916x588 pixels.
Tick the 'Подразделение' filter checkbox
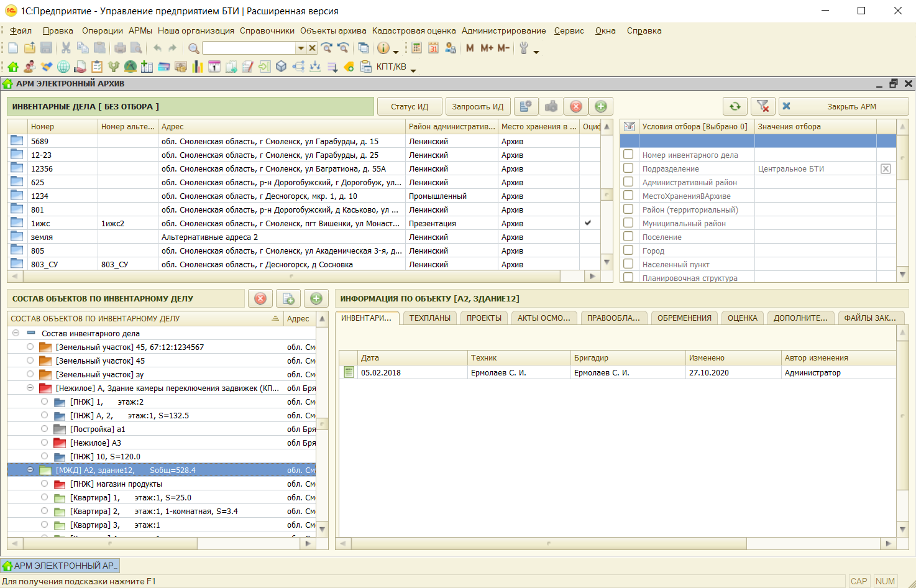pyautogui.click(x=628, y=168)
